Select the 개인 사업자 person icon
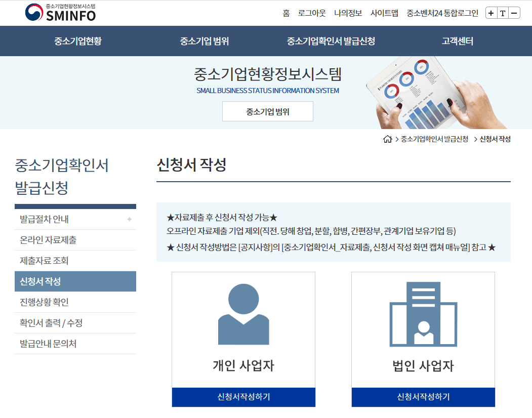The width and height of the screenshot is (532, 418). coord(243,316)
